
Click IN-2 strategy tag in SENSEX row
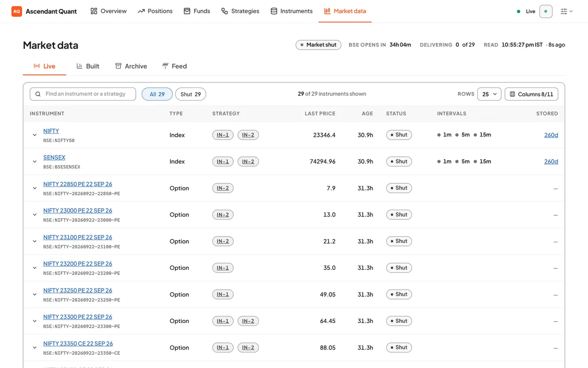coord(248,162)
